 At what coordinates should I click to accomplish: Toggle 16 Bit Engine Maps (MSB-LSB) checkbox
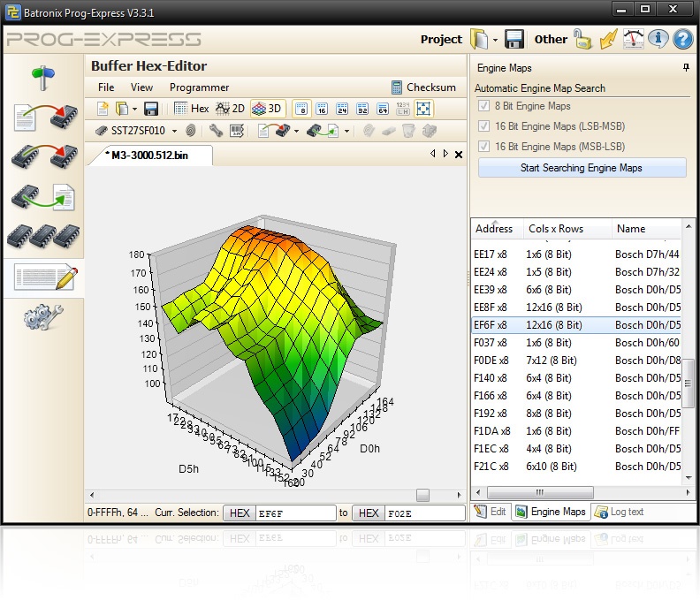click(483, 147)
